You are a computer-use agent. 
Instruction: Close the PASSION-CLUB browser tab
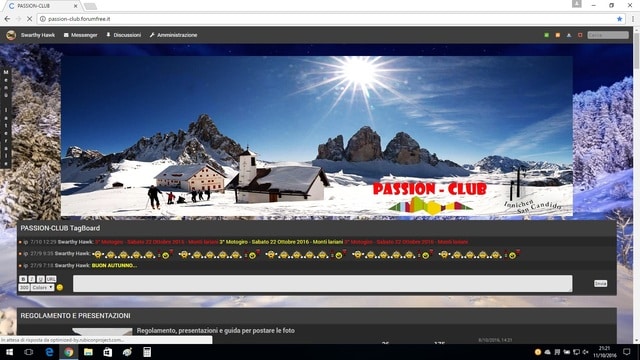76,6
